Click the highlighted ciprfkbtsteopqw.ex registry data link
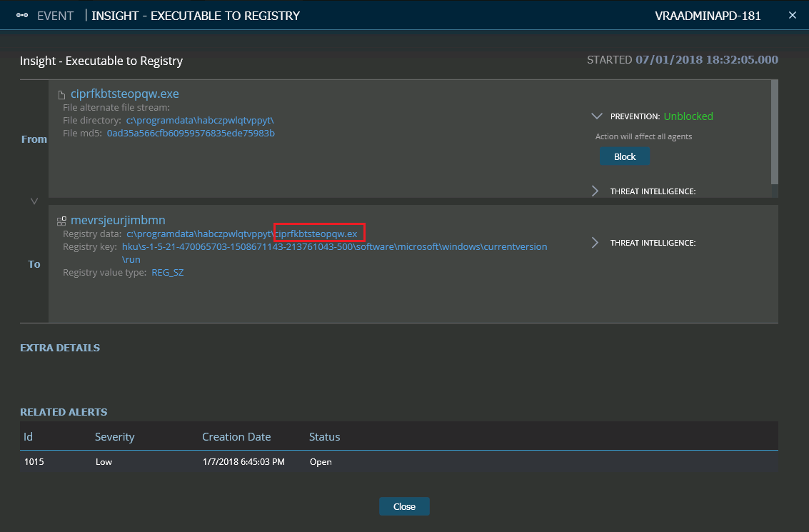The width and height of the screenshot is (809, 532). click(x=317, y=233)
